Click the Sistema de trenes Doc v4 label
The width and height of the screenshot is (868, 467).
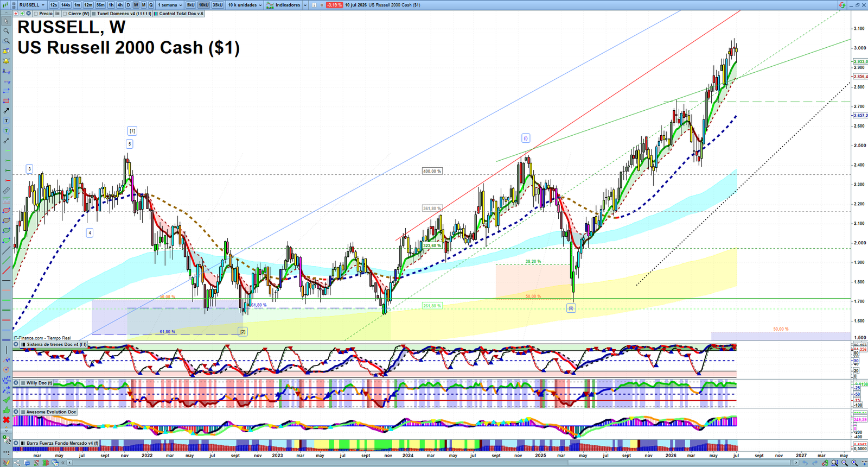tap(56, 344)
